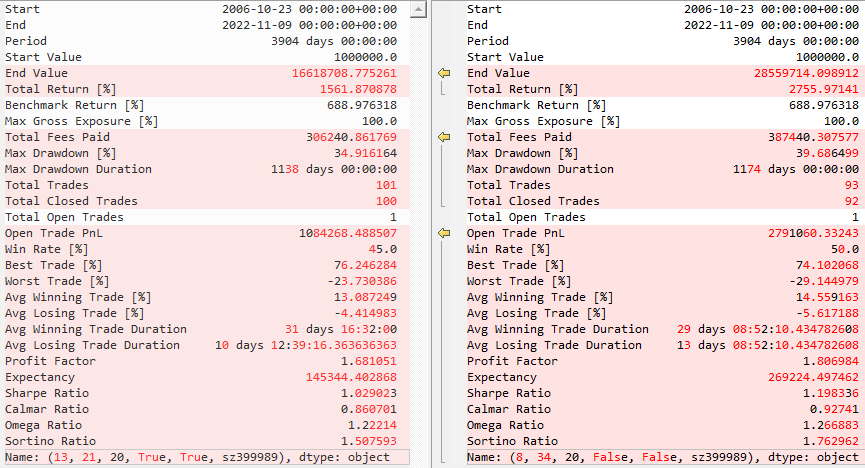Select right pane Start Value 1000000.0
The height and width of the screenshot is (468, 865).
coord(827,57)
